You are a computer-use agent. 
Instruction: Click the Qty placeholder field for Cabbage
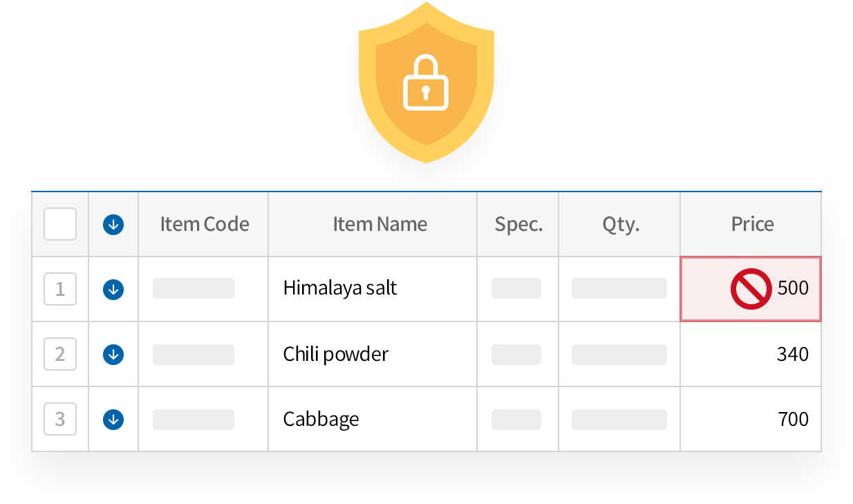(x=618, y=418)
